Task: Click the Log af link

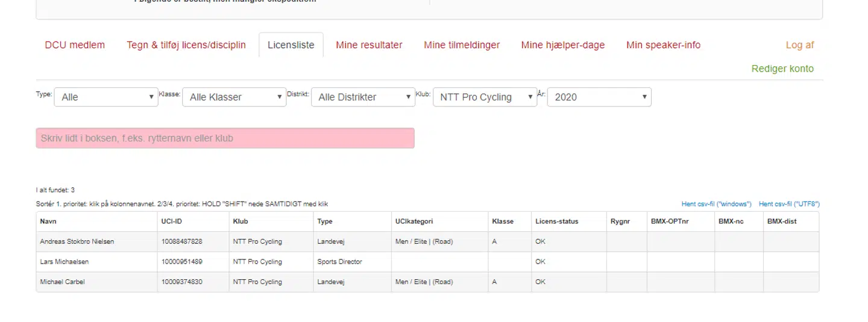Action: tap(799, 45)
